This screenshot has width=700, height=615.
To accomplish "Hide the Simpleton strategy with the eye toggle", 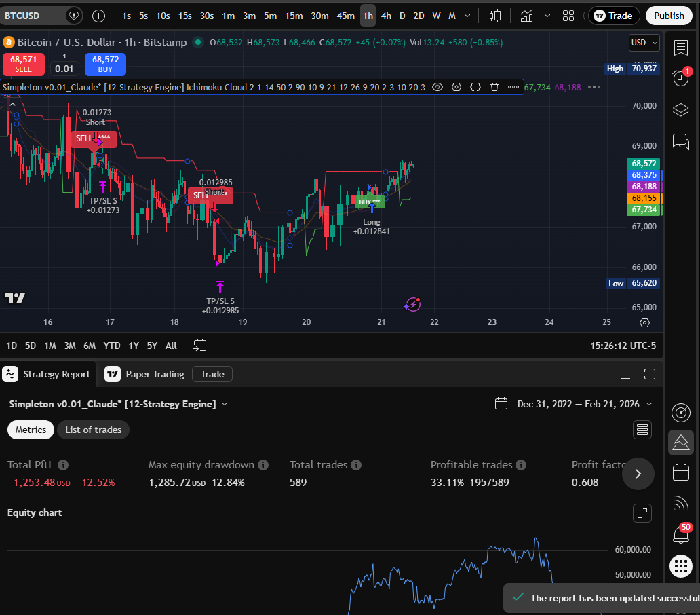I will 437,87.
